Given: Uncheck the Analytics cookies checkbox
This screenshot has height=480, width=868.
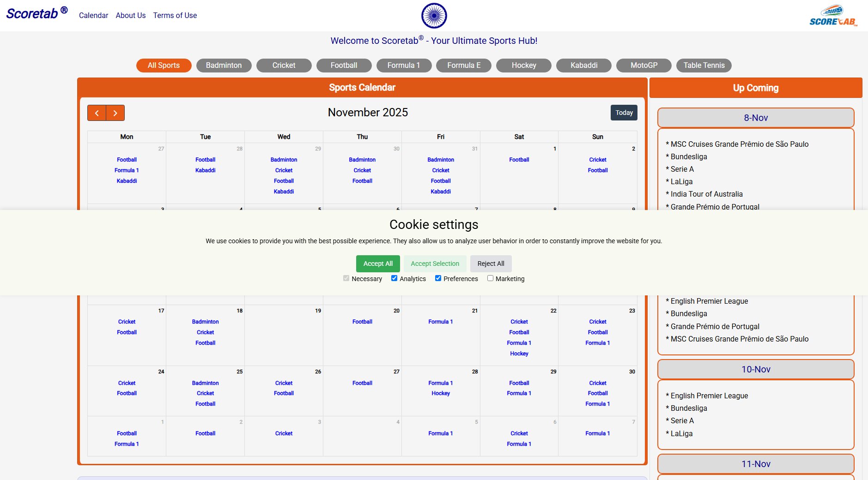Looking at the screenshot, I should pos(394,278).
